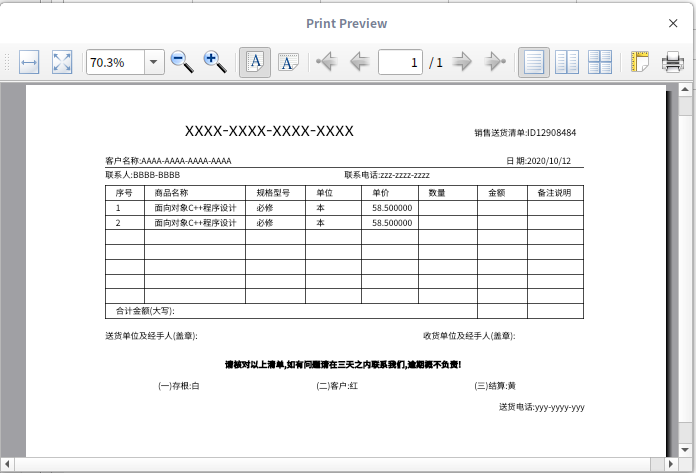Click the horizontal scrollbar left arrow
696x473 pixels.
tap(7, 464)
